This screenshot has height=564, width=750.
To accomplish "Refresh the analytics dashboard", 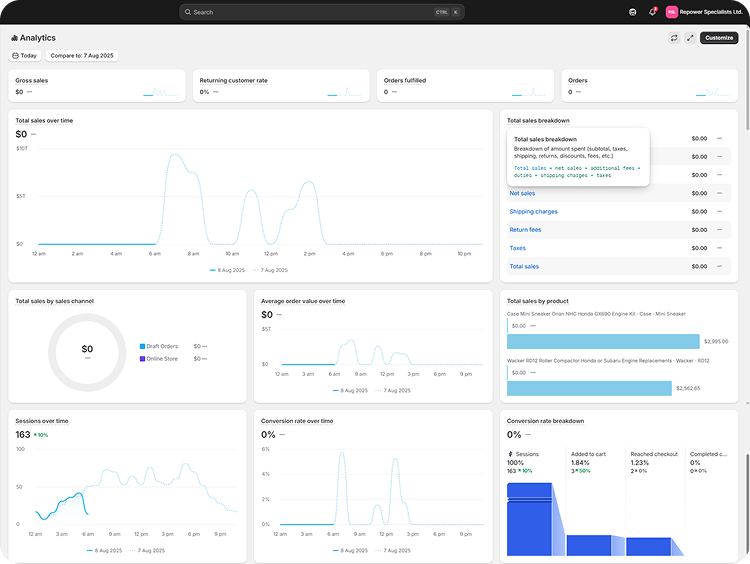I will coord(674,38).
